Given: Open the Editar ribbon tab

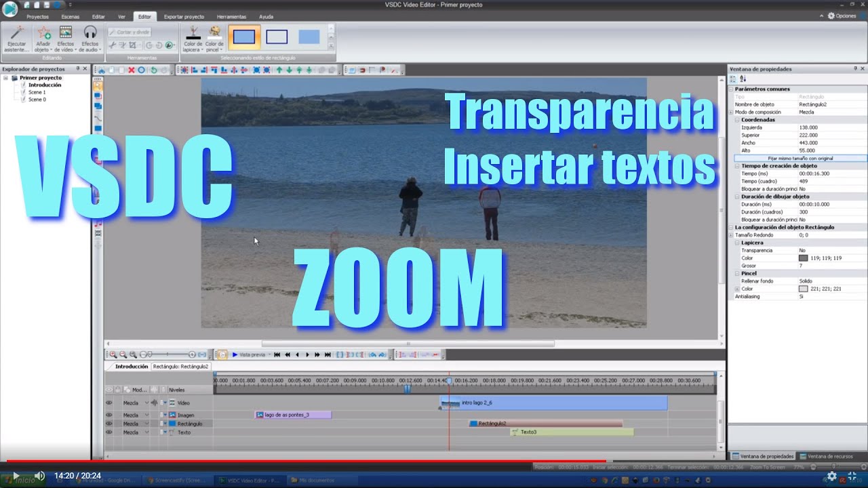Looking at the screenshot, I should 98,16.
